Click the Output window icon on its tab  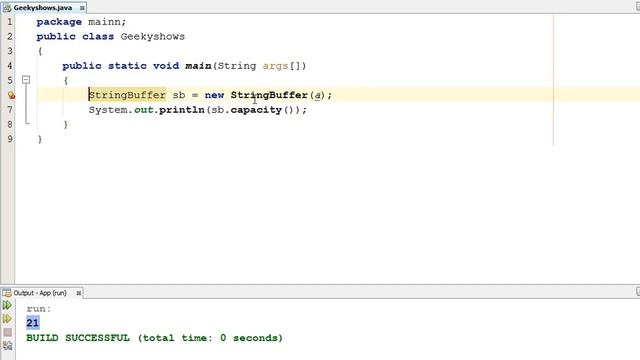pyautogui.click(x=7, y=293)
